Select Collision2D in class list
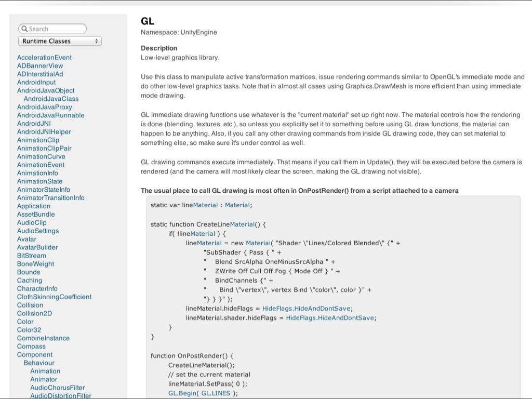 point(35,313)
